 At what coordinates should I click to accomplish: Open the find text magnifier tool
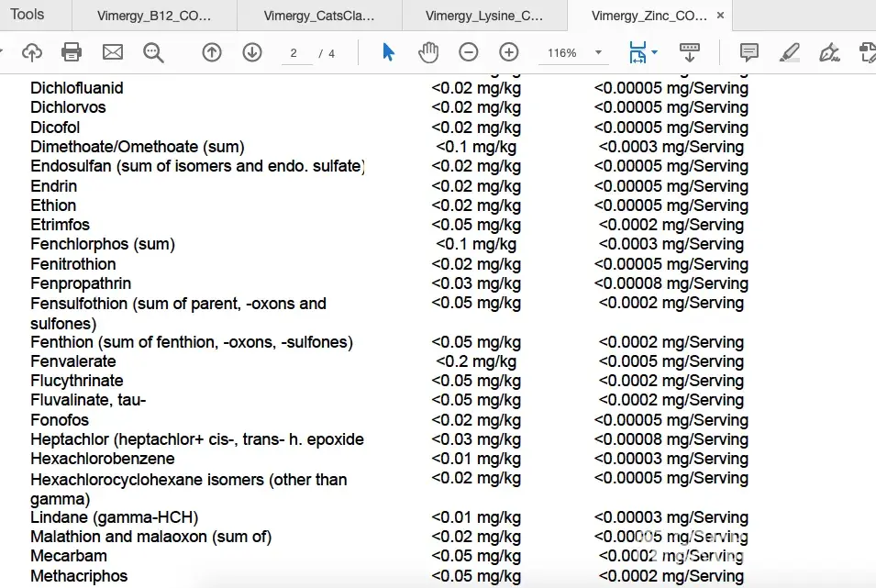point(153,53)
